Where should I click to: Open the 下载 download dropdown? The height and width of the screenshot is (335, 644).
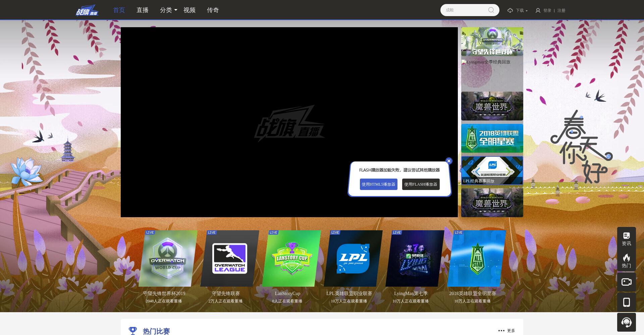(x=522, y=10)
